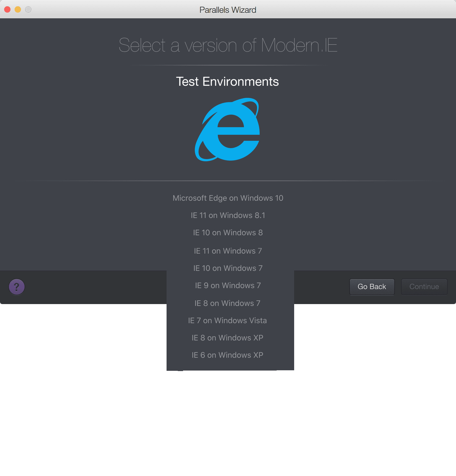
Task: Minimize the Parallels Wizard window
Action: tap(18, 9)
